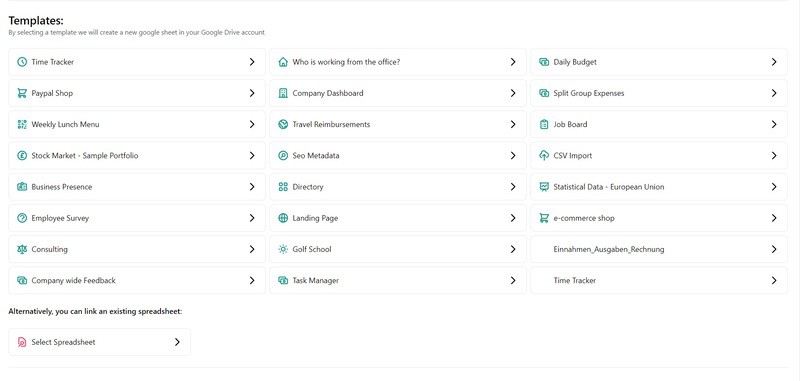This screenshot has width=800, height=381.
Task: Open chevron on the Seo Metadata row
Action: click(513, 156)
